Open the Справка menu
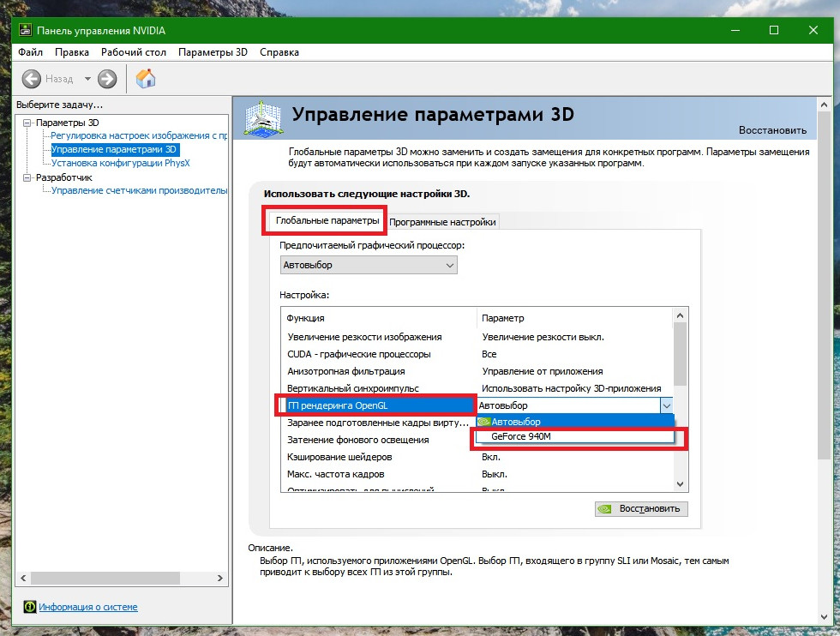The image size is (840, 636). pyautogui.click(x=279, y=52)
